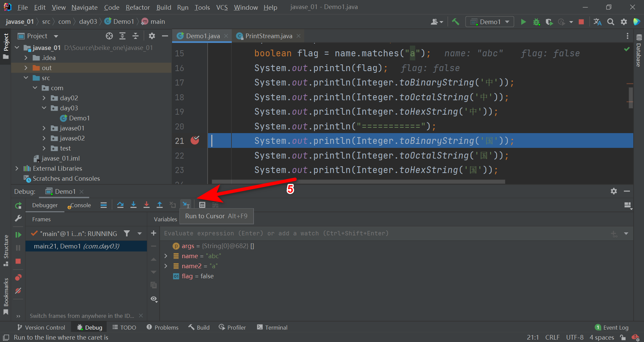Open the thread selector dropdown arrow
644x342 pixels.
(140, 233)
